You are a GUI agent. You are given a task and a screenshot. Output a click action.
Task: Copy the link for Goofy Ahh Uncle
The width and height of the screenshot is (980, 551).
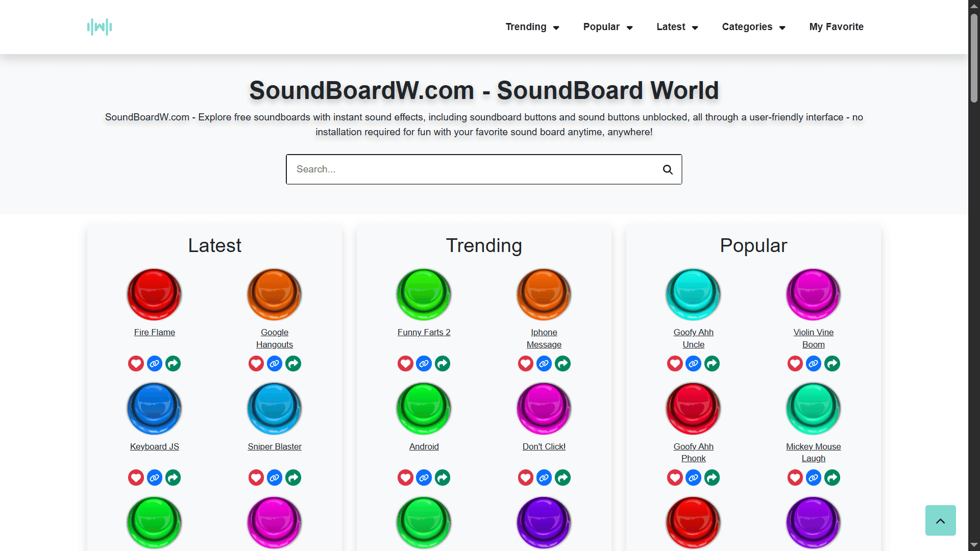(693, 363)
